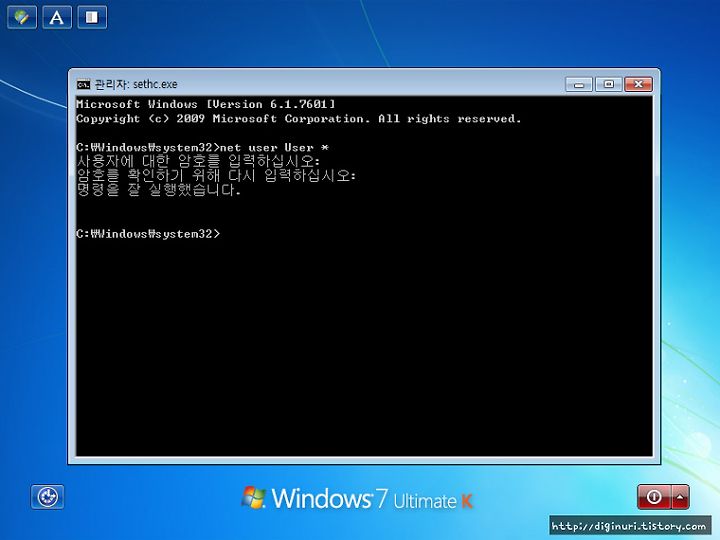Click the last empty 'C:\Windows\system32>' prompt

point(148,234)
